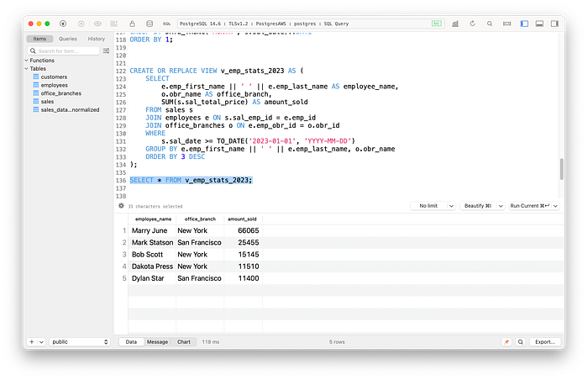
Task: Toggle the bottom console panel
Action: coord(539,24)
